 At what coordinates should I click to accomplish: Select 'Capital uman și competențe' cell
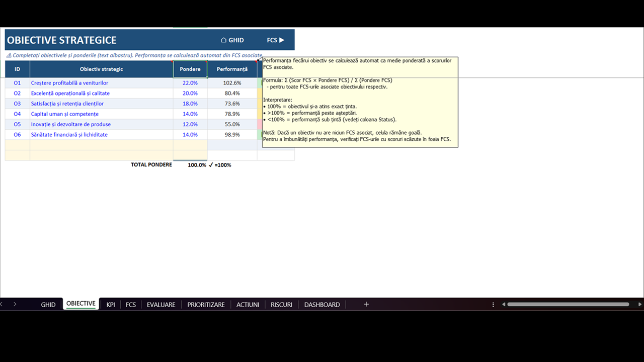101,114
